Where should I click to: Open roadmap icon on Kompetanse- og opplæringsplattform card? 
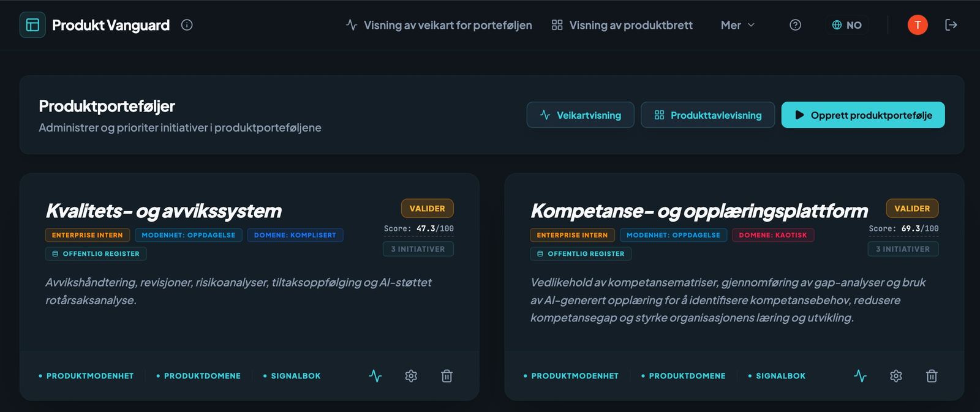(x=860, y=376)
